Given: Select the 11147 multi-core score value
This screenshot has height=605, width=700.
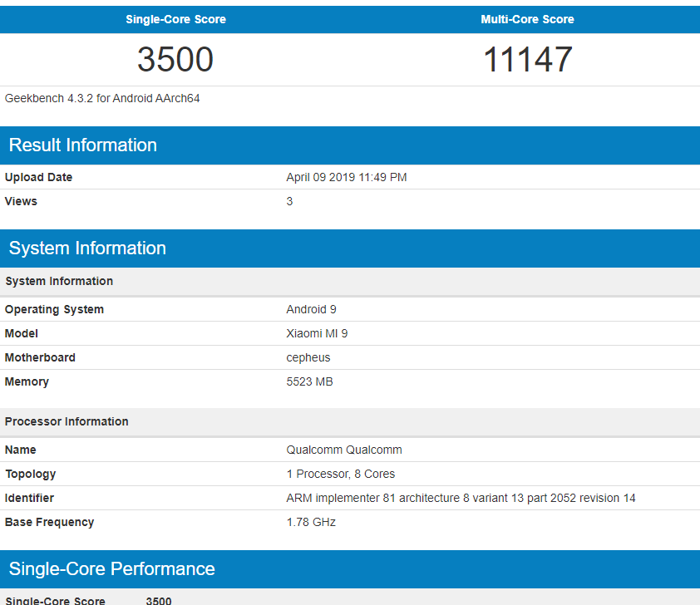Looking at the screenshot, I should click(x=528, y=59).
